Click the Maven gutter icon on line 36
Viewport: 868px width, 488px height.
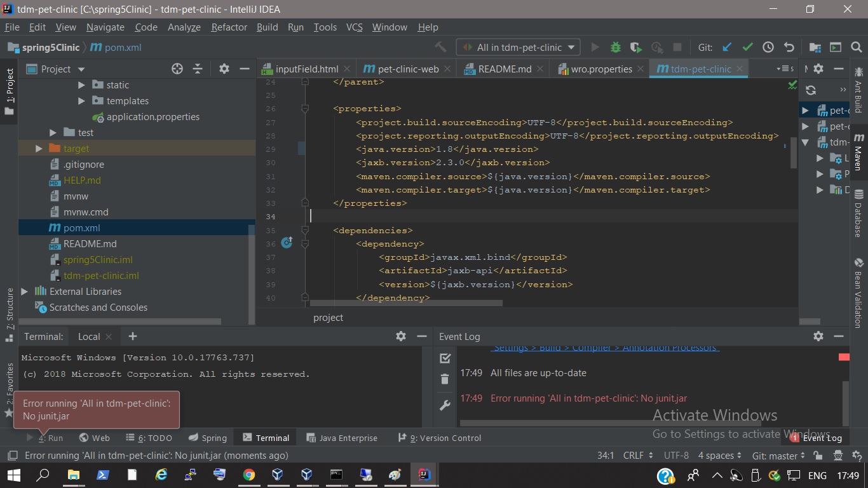point(287,242)
